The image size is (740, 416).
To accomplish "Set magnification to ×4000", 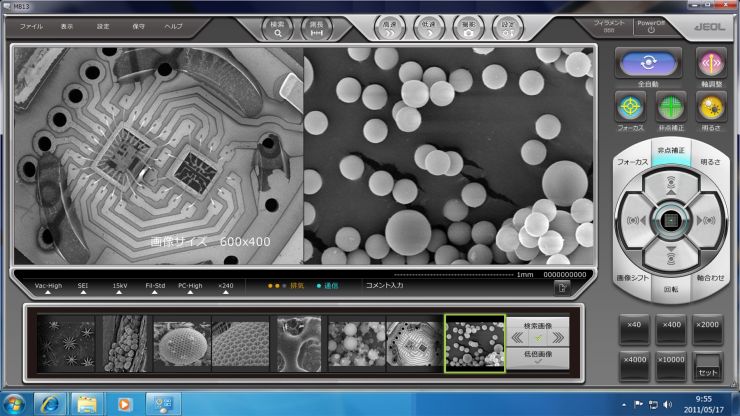I will (634, 365).
